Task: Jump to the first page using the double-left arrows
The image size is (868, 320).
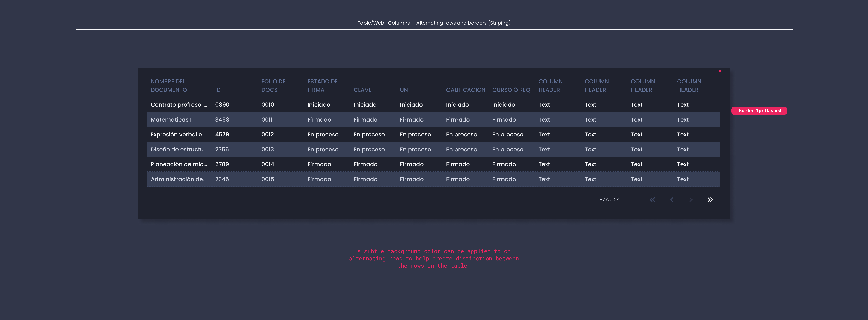Action: tap(652, 199)
